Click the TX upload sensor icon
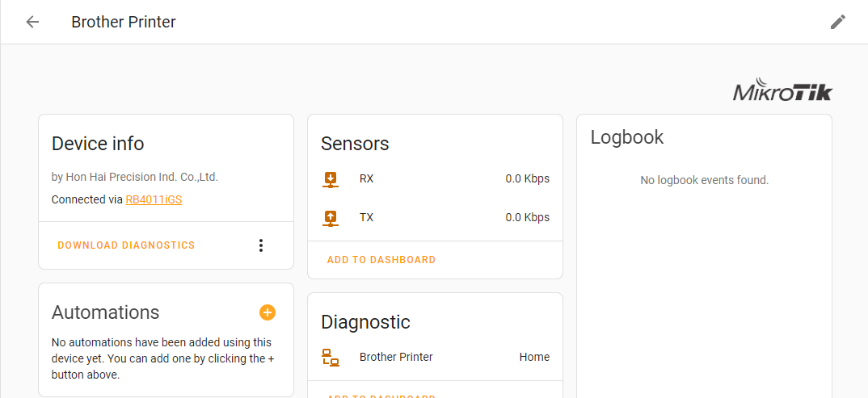The height and width of the screenshot is (398, 868). [331, 217]
